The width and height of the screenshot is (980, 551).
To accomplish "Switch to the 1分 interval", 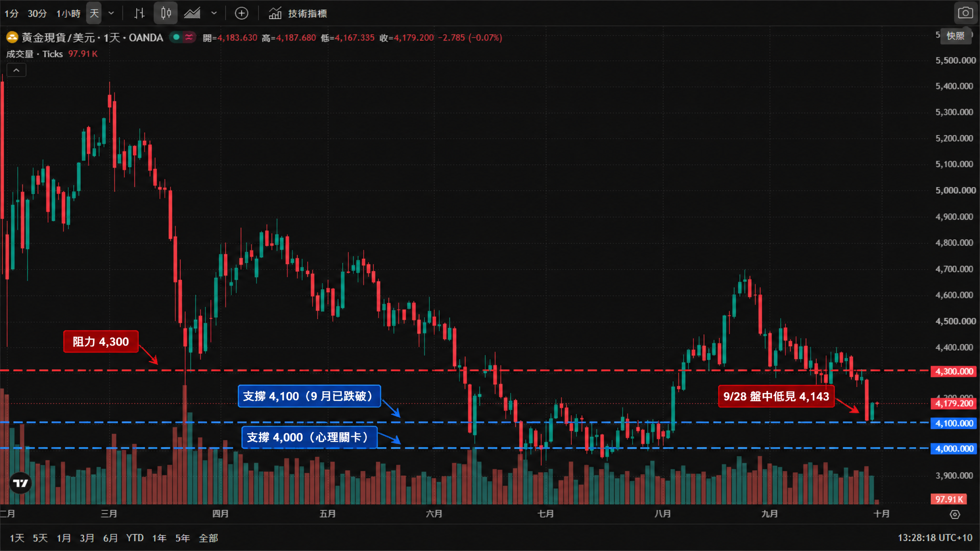I will [11, 13].
